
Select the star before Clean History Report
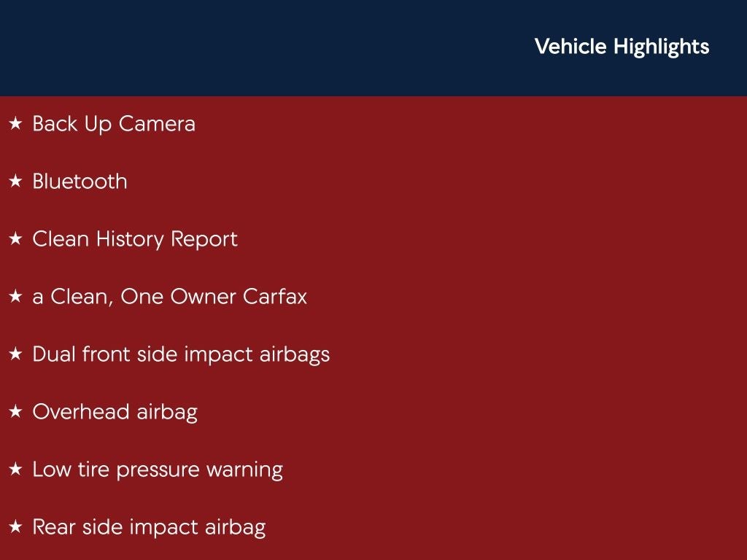tap(15, 239)
